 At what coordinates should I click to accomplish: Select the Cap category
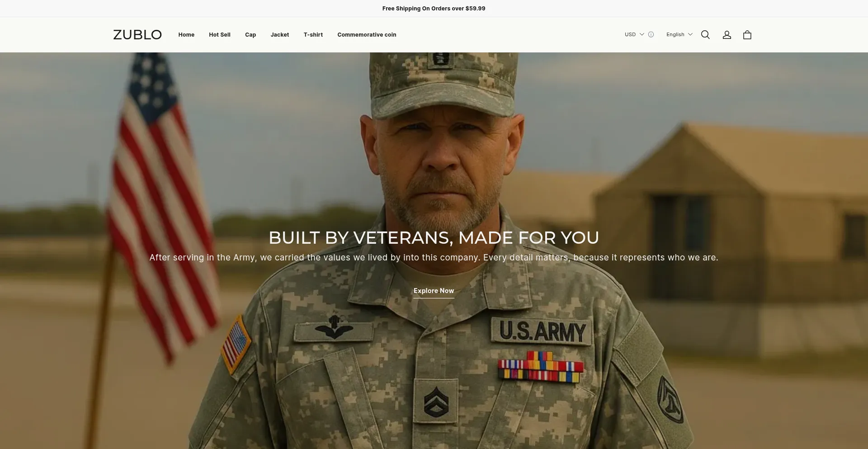click(x=250, y=35)
